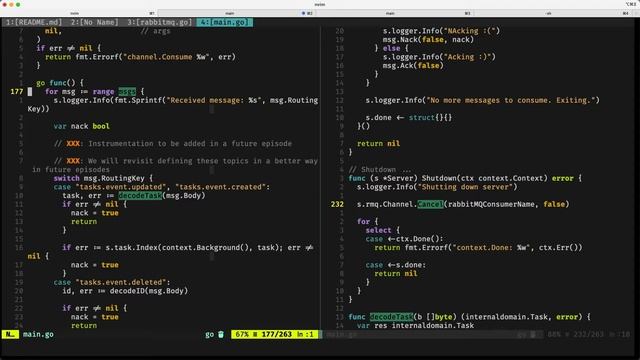Click the 'select {' keyword line
This screenshot has height=360, width=640.
click(x=383, y=230)
